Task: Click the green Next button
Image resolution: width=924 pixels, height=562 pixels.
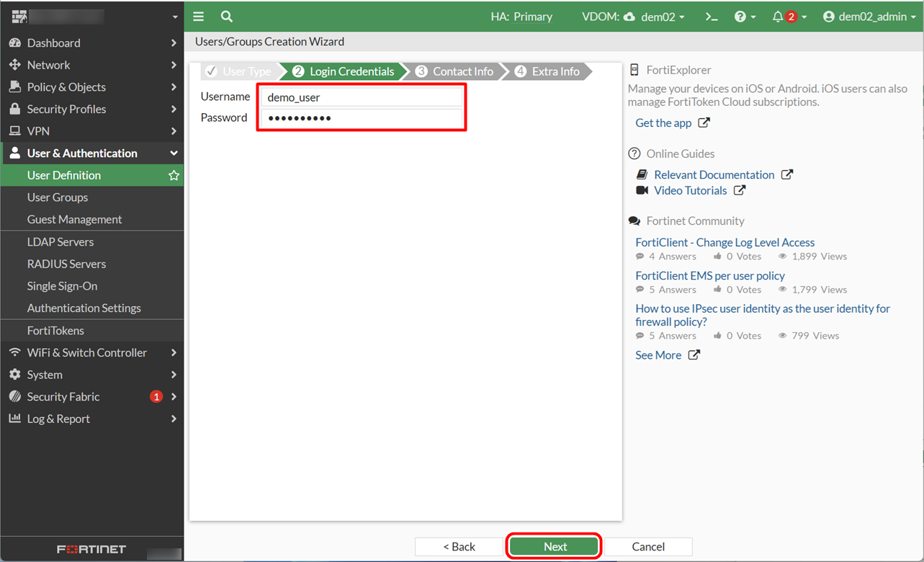Action: (555, 547)
